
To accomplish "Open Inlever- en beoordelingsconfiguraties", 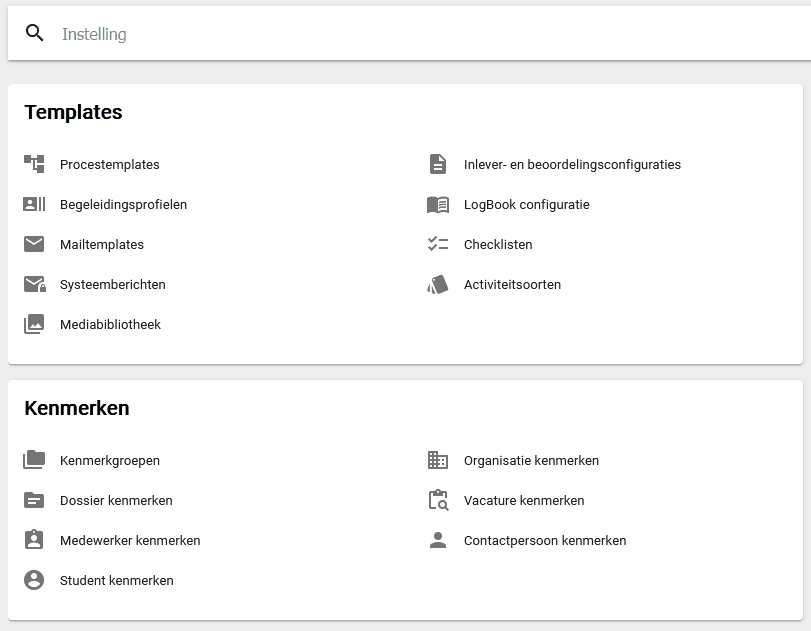I will 573,164.
